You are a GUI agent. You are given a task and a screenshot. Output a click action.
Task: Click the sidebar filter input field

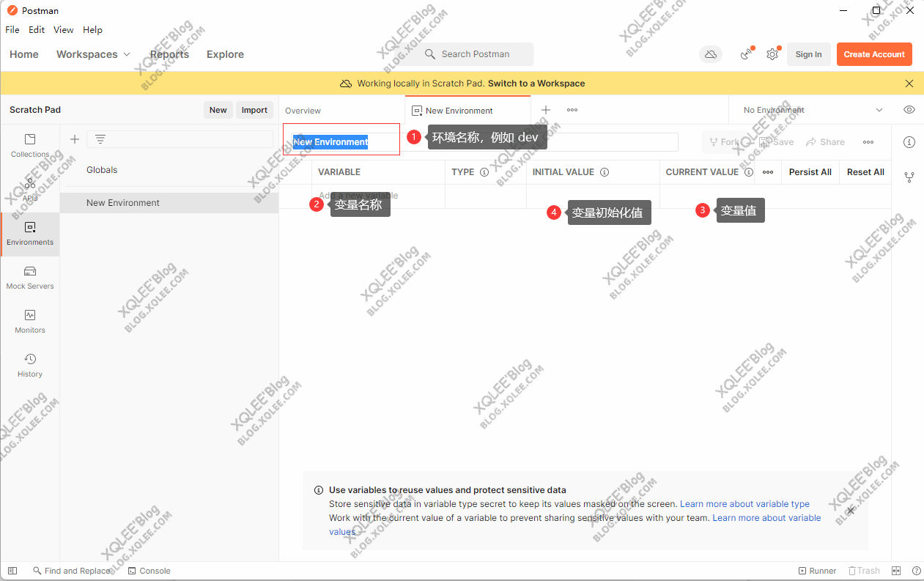(180, 139)
